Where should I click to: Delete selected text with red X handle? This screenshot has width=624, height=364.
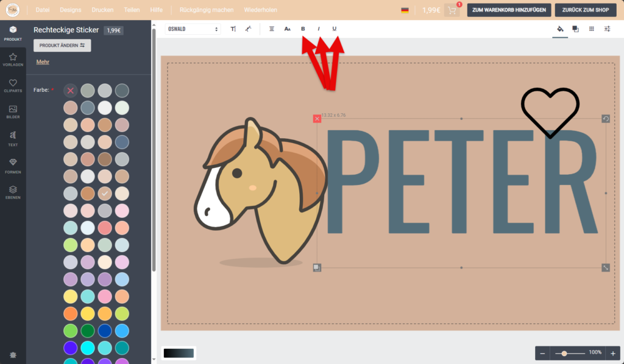coord(317,119)
